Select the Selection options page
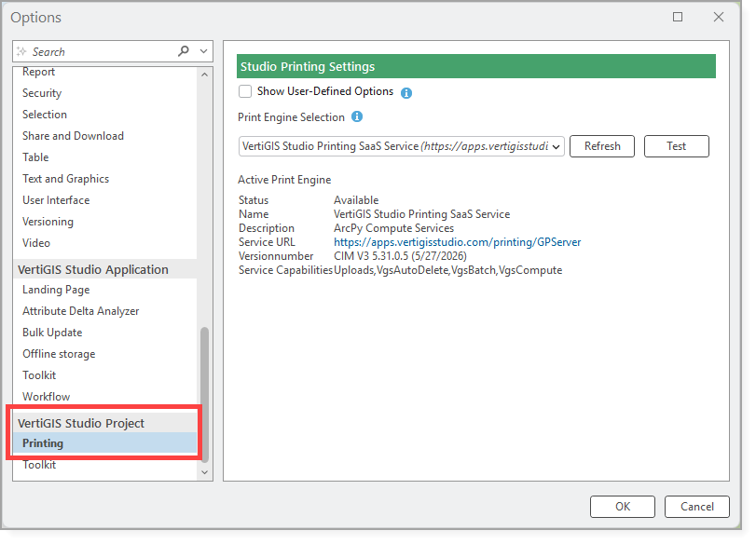 tap(45, 115)
